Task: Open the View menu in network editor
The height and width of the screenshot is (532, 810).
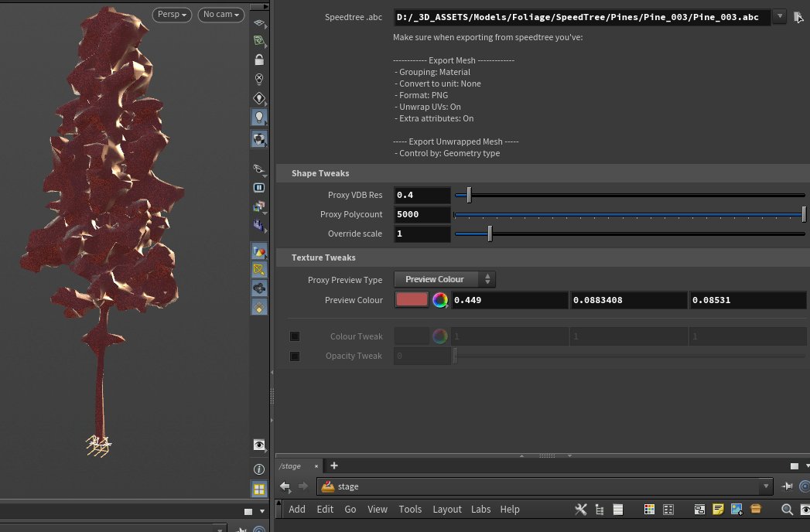Action: [378, 510]
